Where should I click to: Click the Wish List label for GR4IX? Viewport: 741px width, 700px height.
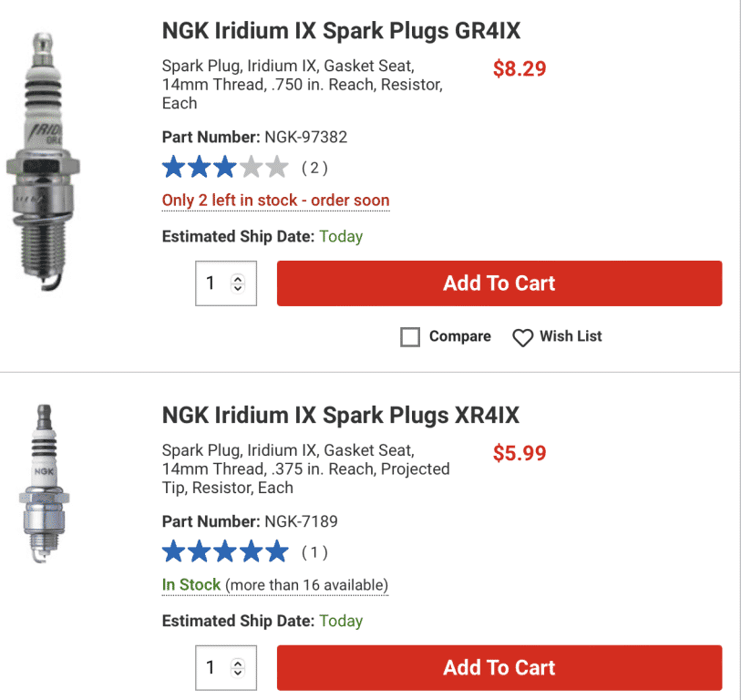tap(571, 336)
